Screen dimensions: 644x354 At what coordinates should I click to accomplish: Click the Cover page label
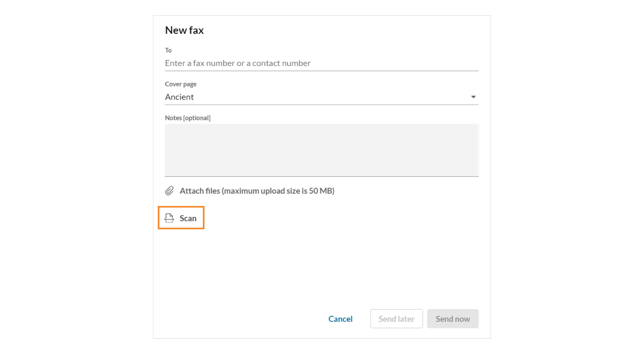[x=181, y=84]
